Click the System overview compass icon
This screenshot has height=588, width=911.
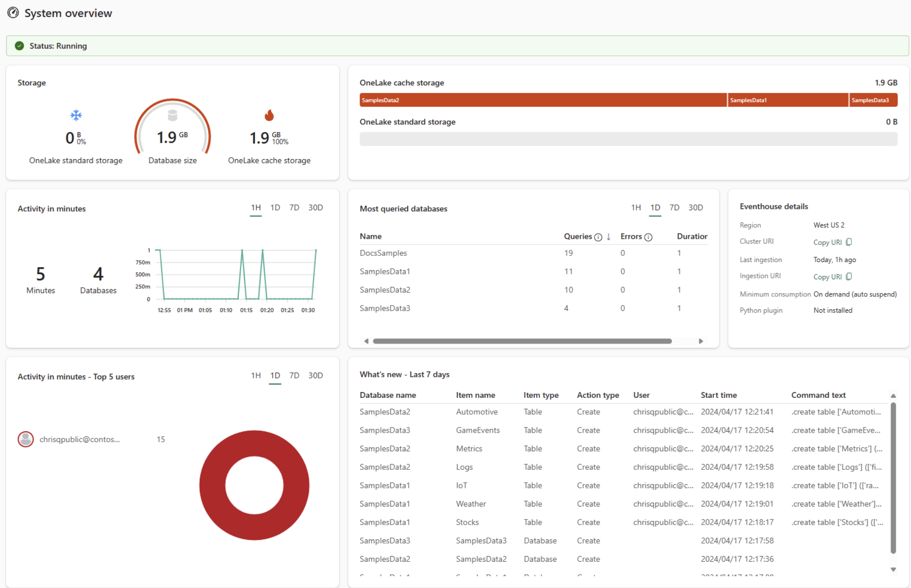click(x=13, y=13)
